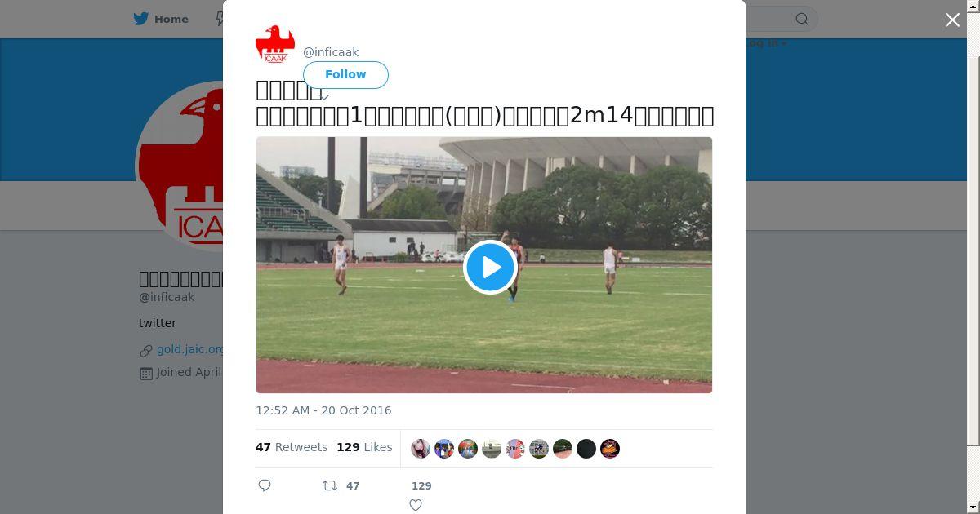The height and width of the screenshot is (514, 980).
Task: Click the page vertical scrollbar
Action: click(973, 245)
